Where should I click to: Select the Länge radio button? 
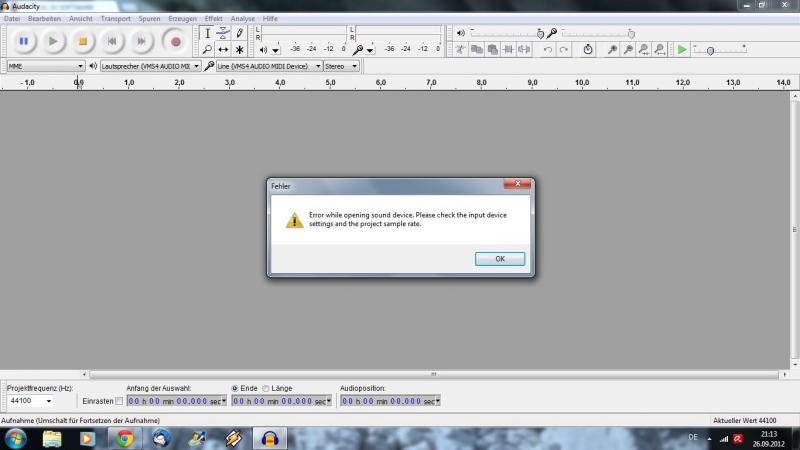(266, 389)
